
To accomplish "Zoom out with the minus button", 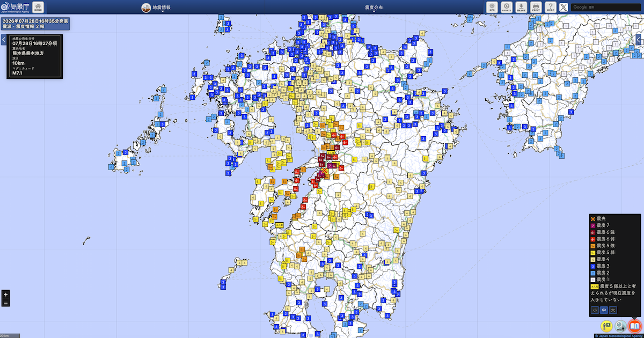I will point(5,303).
